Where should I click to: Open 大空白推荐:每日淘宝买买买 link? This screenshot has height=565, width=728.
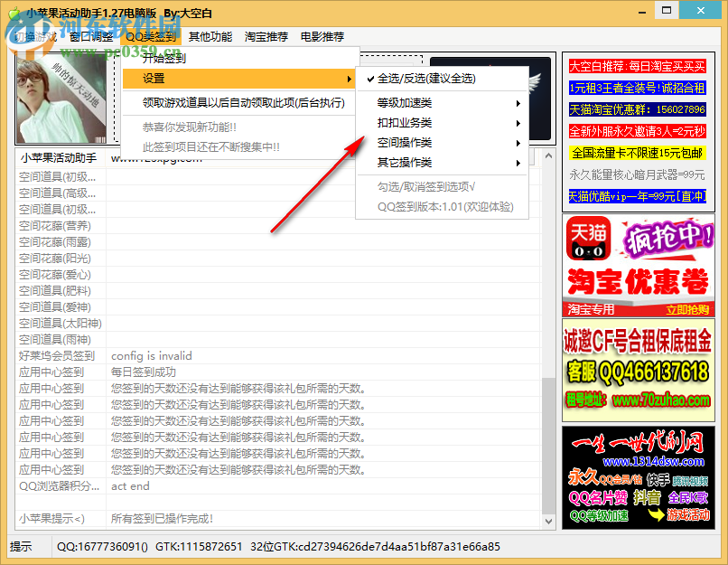pos(637,66)
